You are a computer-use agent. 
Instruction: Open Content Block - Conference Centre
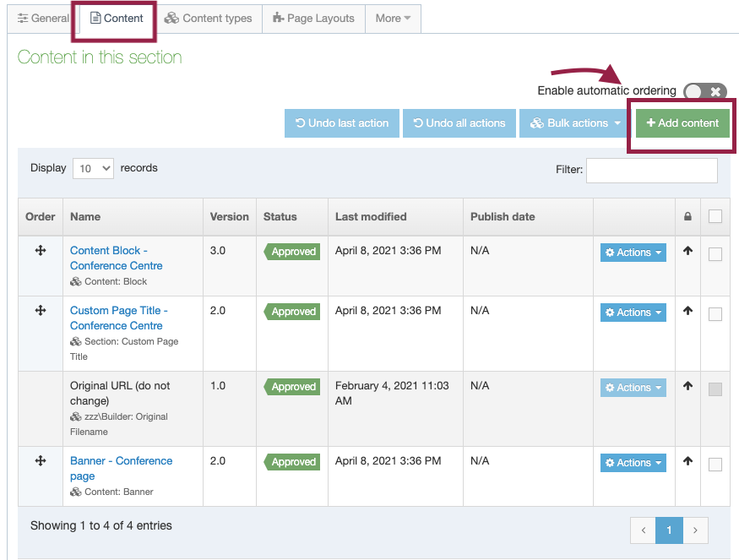click(116, 258)
